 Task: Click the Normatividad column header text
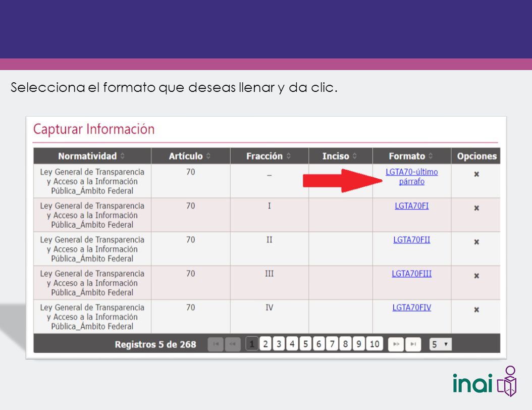(87, 156)
